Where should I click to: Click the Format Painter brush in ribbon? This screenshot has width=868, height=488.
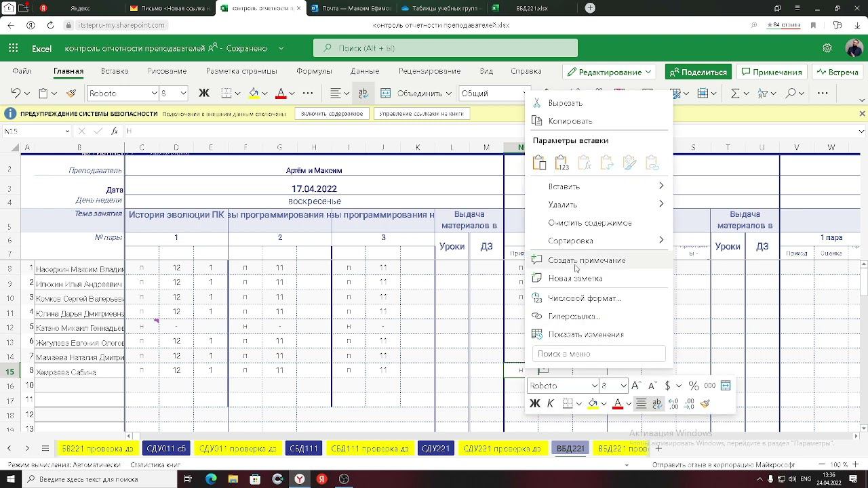pyautogui.click(x=71, y=94)
